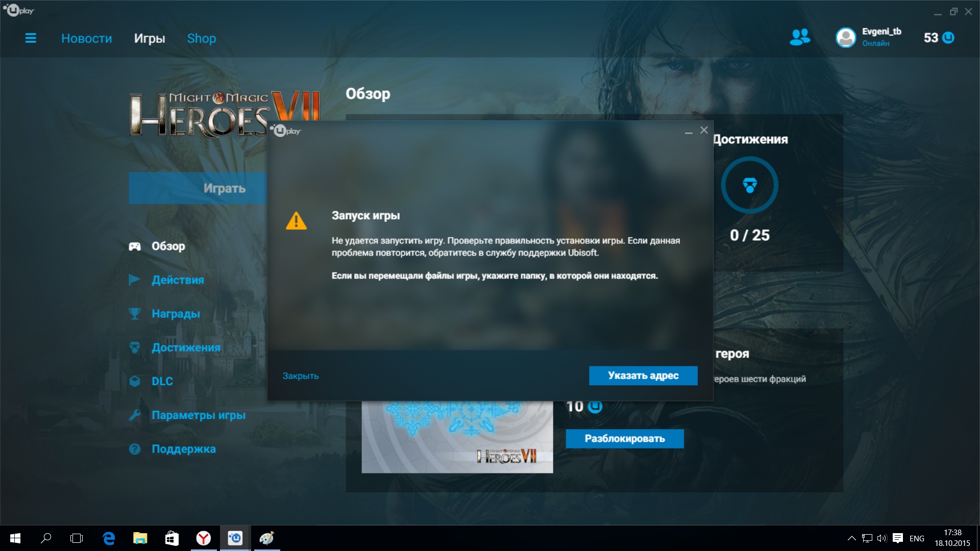This screenshot has height=551, width=980.
Task: Open the ENG language selector
Action: pos(917,538)
